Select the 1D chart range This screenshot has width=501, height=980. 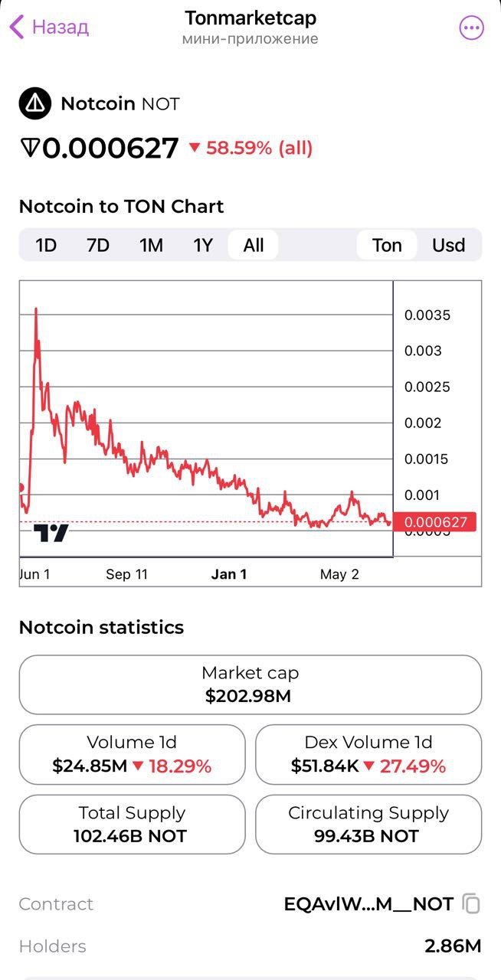pos(46,246)
